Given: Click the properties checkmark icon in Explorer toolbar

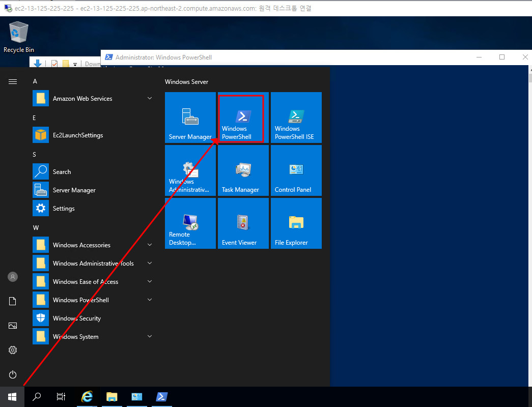Looking at the screenshot, I should (54, 64).
